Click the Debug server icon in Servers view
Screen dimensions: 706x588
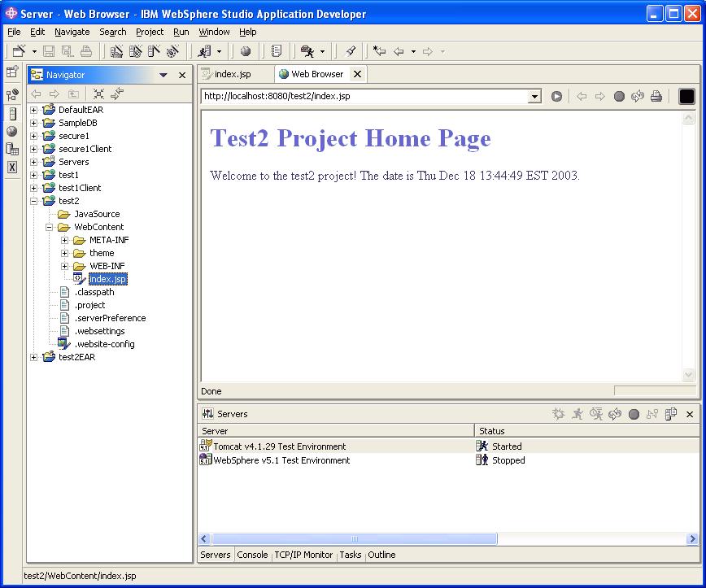point(558,414)
